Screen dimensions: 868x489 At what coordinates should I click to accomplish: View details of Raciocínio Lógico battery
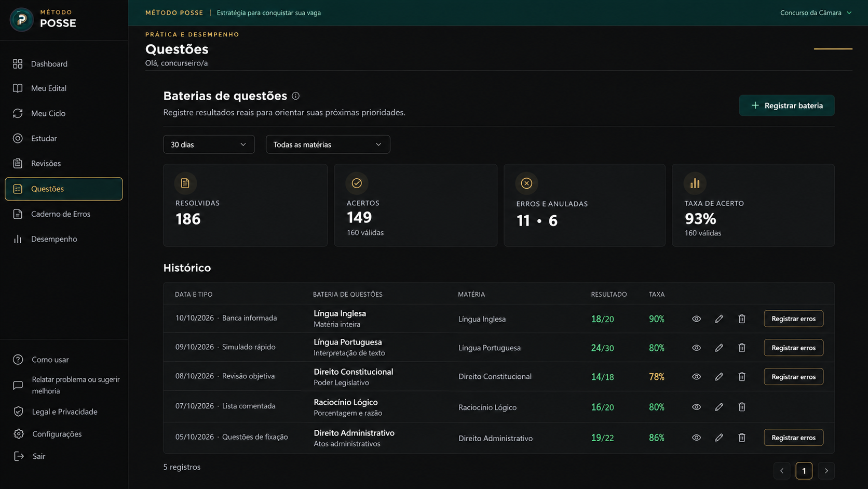tap(696, 407)
